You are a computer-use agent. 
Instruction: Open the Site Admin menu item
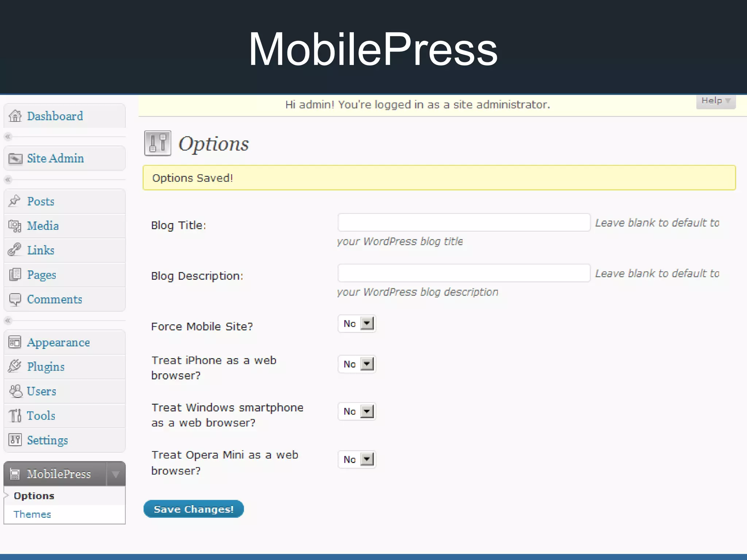[65, 159]
